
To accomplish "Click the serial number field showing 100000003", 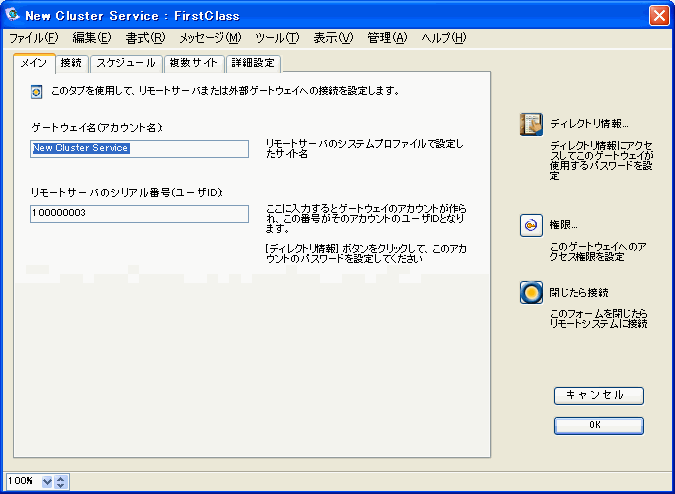I will coord(139,214).
